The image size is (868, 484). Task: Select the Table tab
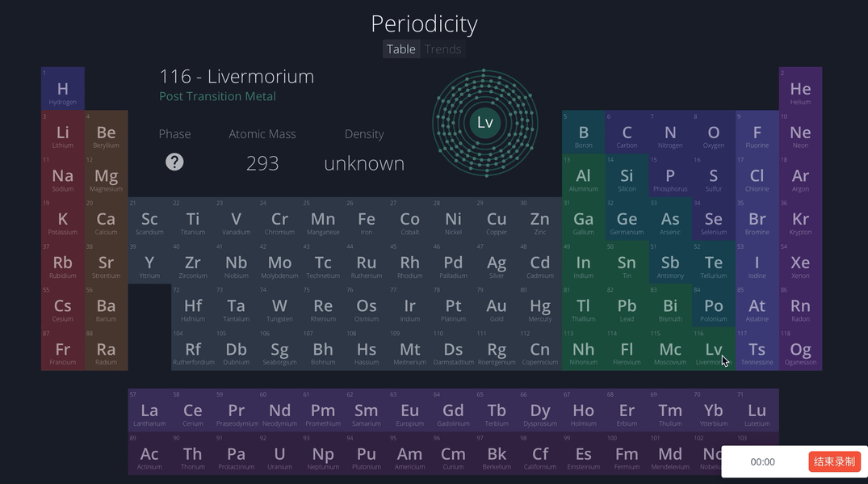tap(401, 49)
